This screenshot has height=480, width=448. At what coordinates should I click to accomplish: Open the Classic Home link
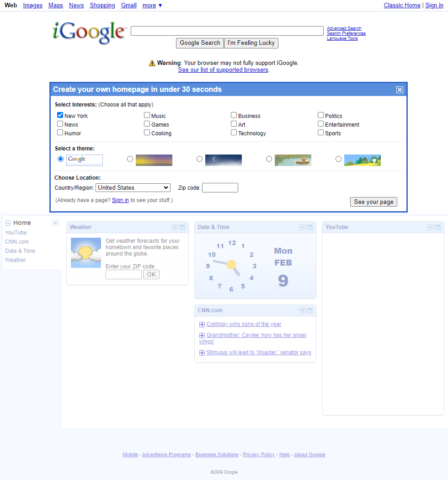pos(402,5)
